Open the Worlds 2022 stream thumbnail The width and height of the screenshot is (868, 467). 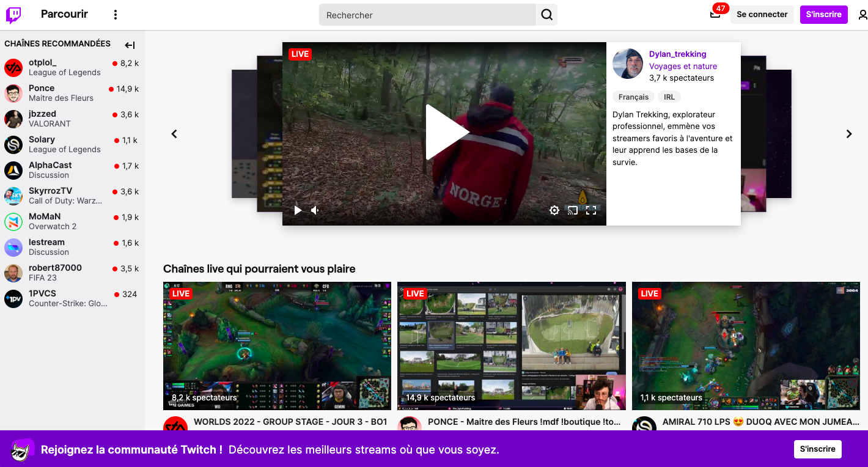(x=277, y=346)
